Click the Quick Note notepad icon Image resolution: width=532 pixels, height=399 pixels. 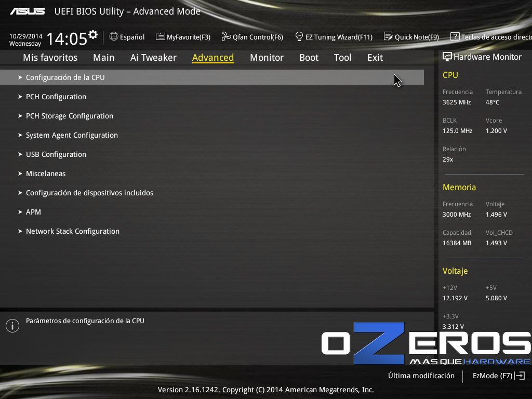388,36
